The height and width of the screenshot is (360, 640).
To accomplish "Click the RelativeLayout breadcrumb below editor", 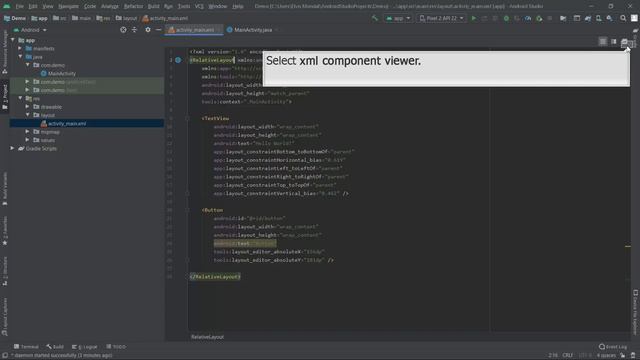I will 207,337.
